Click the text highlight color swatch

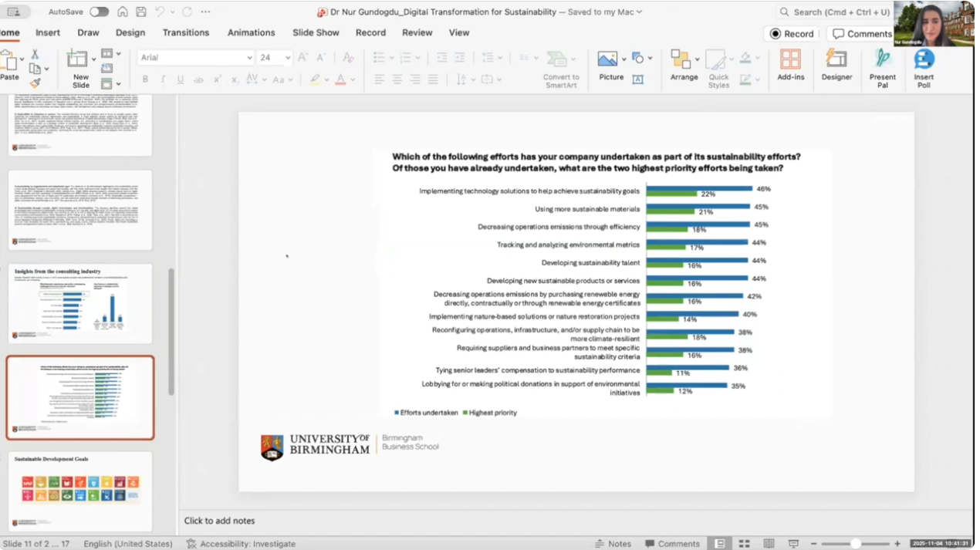pos(314,79)
